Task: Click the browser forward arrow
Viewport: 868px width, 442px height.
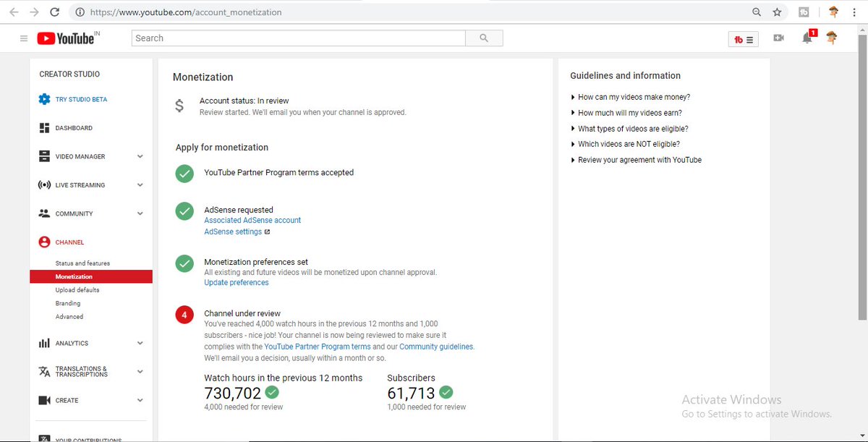Action: pyautogui.click(x=33, y=12)
